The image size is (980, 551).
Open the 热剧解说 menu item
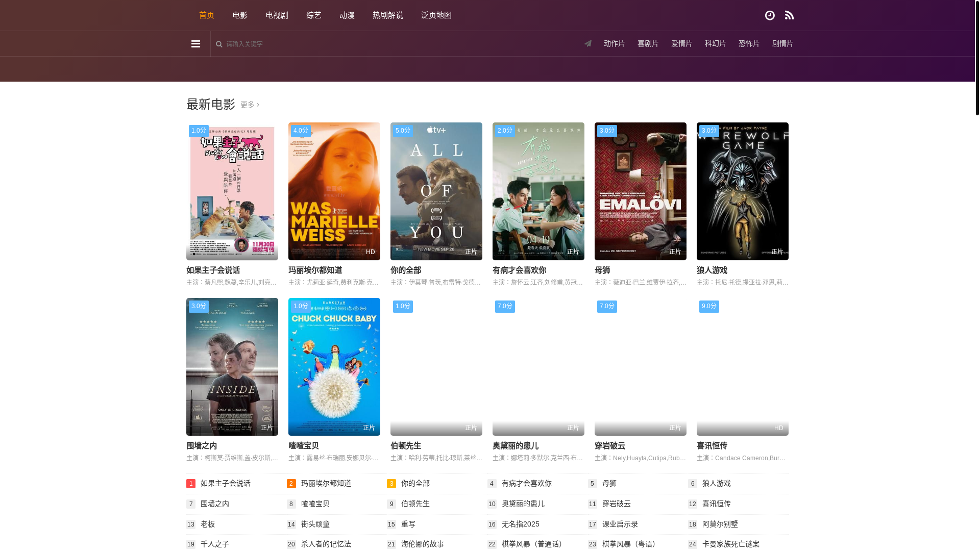[x=388, y=15]
